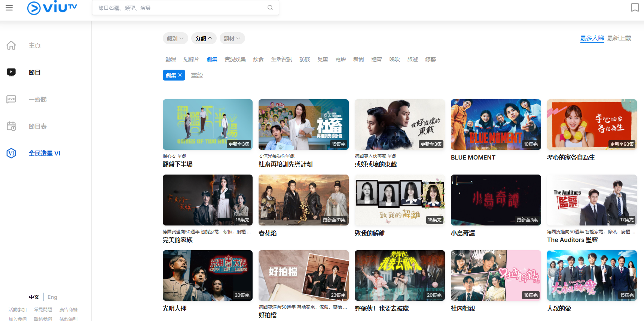
Task: Select the 實況娛樂 category
Action: (x=235, y=59)
